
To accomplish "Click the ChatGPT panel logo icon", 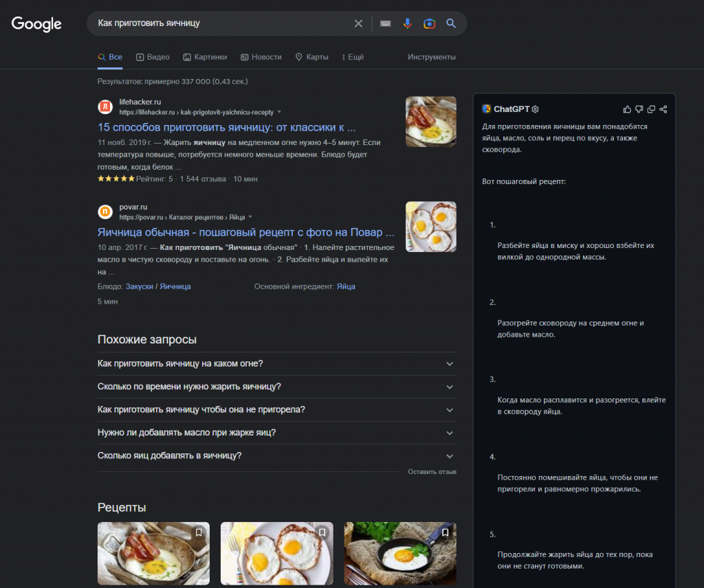I will [487, 109].
